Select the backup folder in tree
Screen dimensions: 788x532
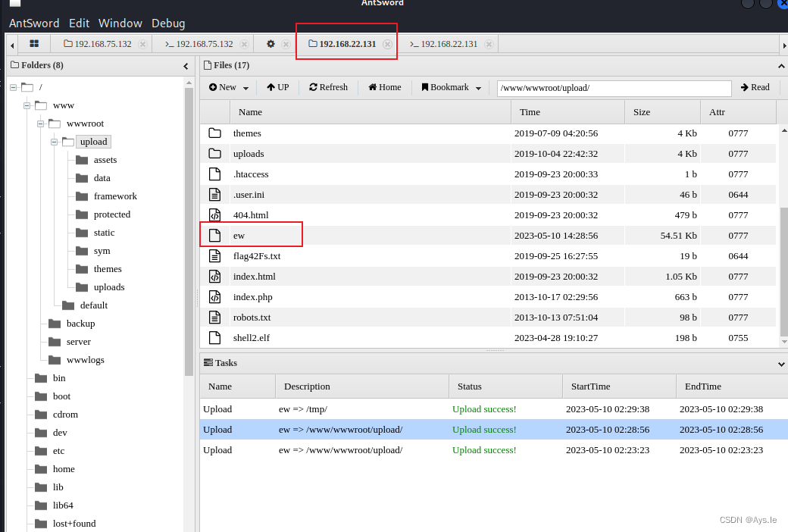[x=80, y=324]
